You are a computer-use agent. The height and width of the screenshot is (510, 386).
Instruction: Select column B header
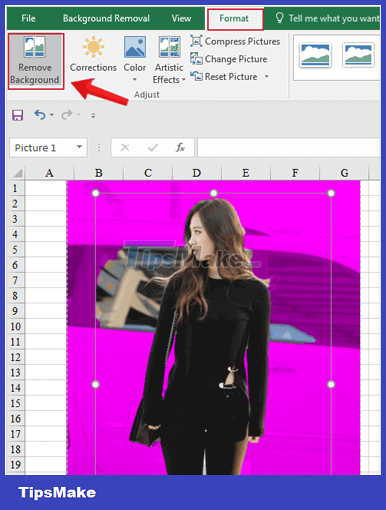click(99, 173)
